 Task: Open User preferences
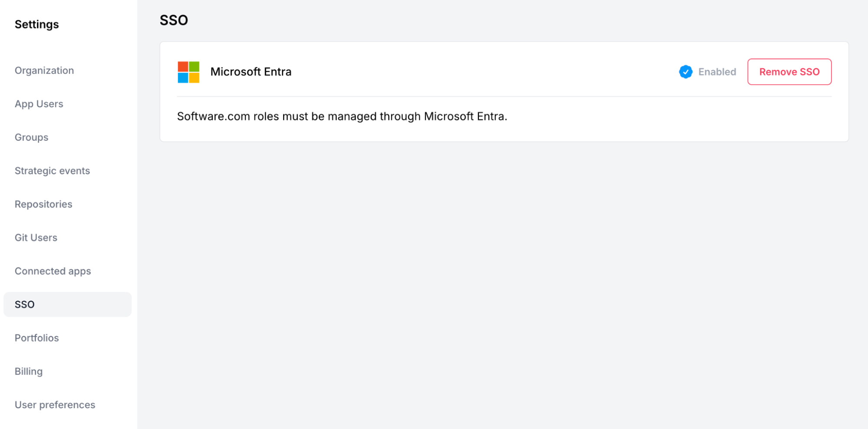(x=55, y=405)
